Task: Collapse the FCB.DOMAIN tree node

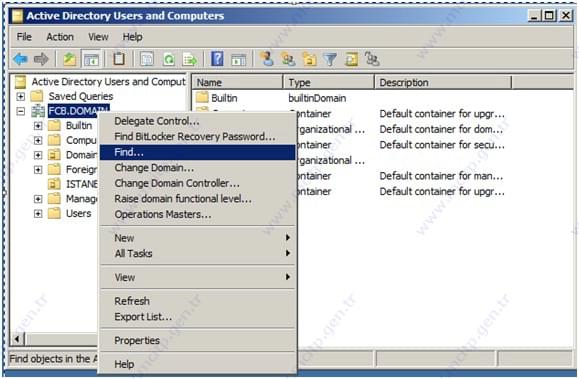Action: point(21,111)
